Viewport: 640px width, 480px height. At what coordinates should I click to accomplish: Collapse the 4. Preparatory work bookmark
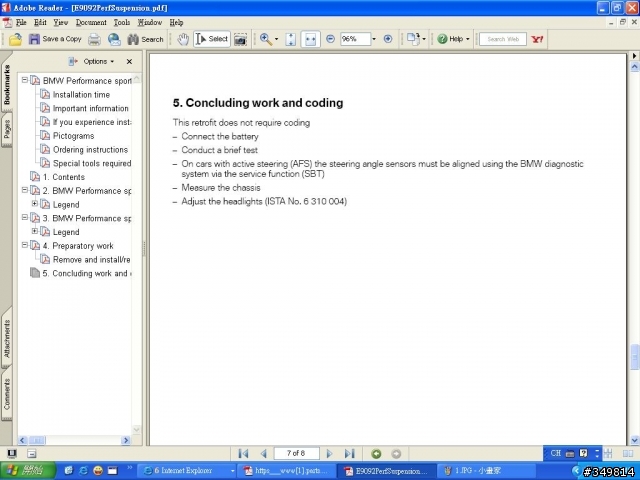click(25, 245)
